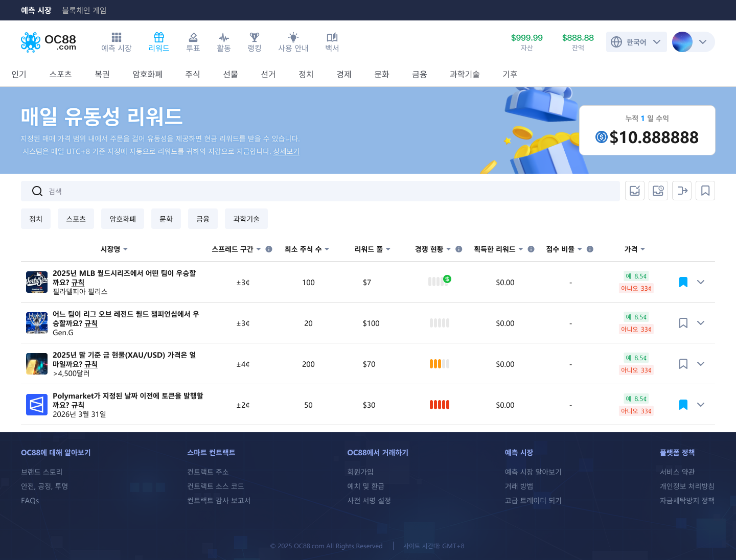The width and height of the screenshot is (736, 560).
Task: Sort by 리워드 풀 column header
Action: pyautogui.click(x=372, y=249)
